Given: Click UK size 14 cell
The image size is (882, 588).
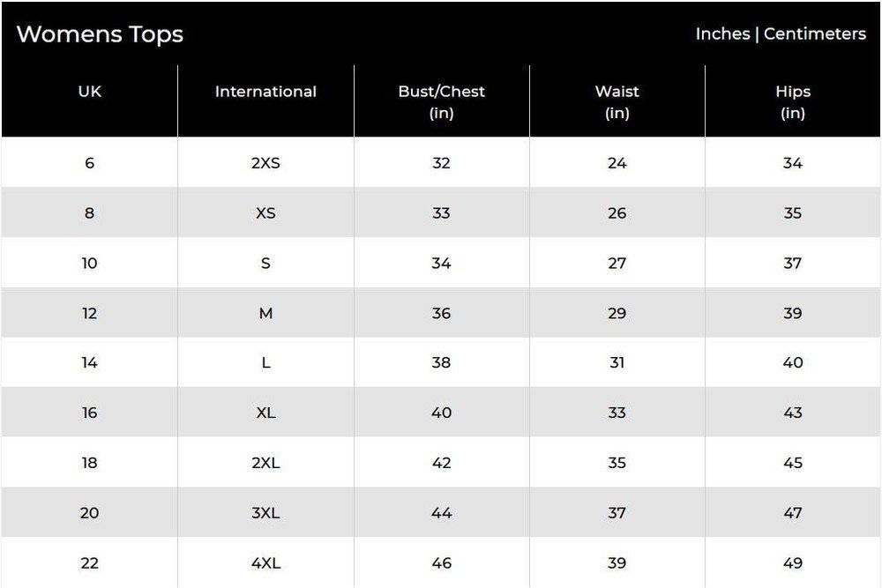Looking at the screenshot, I should point(89,363).
